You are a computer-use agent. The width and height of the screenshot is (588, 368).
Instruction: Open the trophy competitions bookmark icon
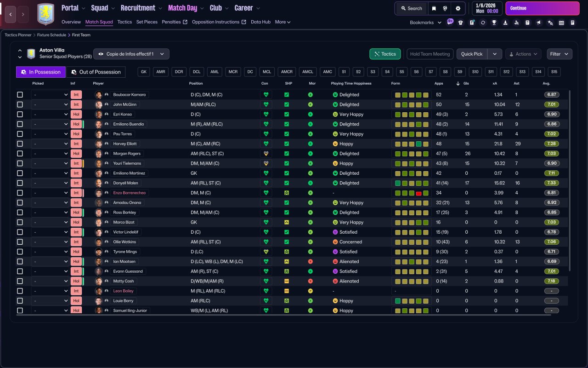click(x=494, y=23)
